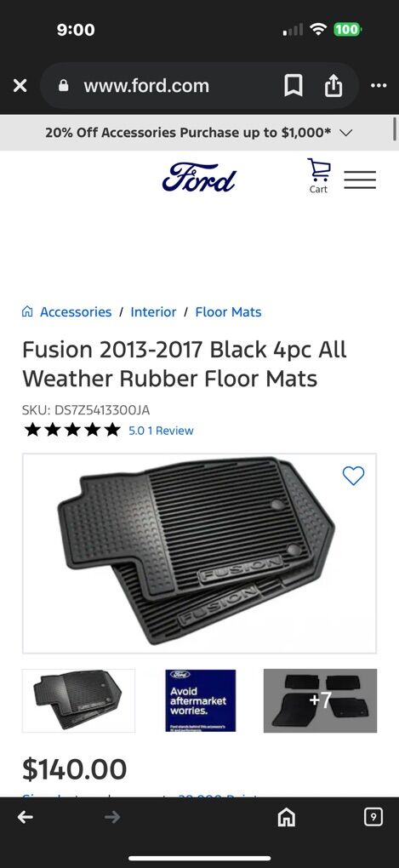This screenshot has width=399, height=868.
Task: Select the first floor mat thumbnail
Action: (78, 701)
